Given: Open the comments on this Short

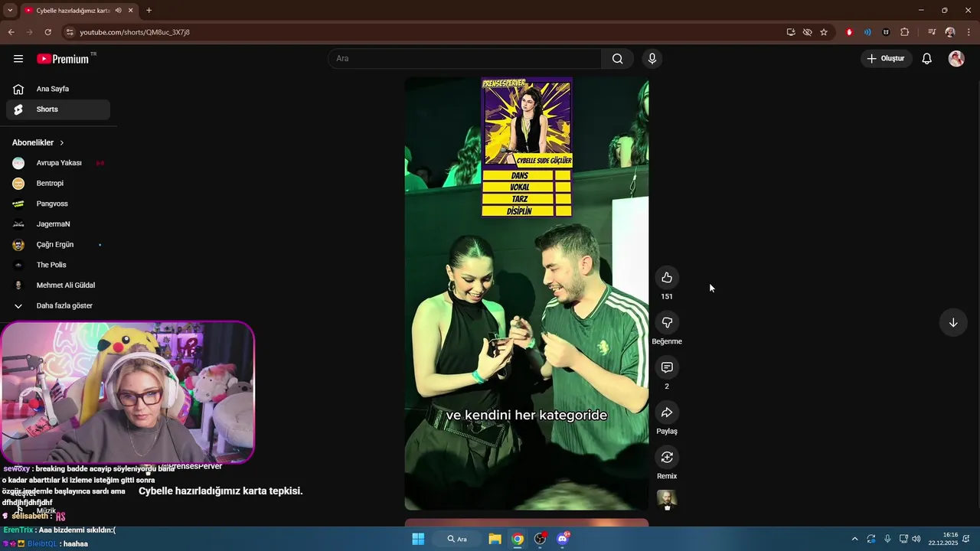Looking at the screenshot, I should [667, 368].
